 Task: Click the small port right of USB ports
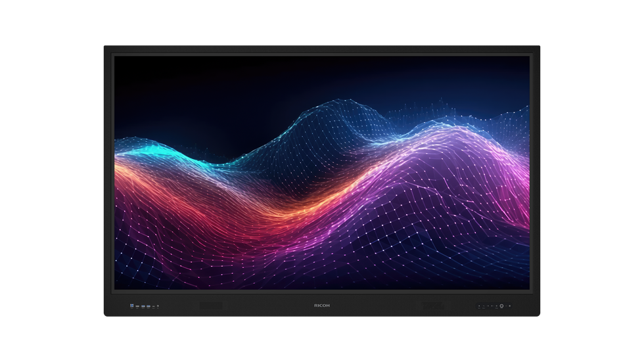[x=154, y=306]
